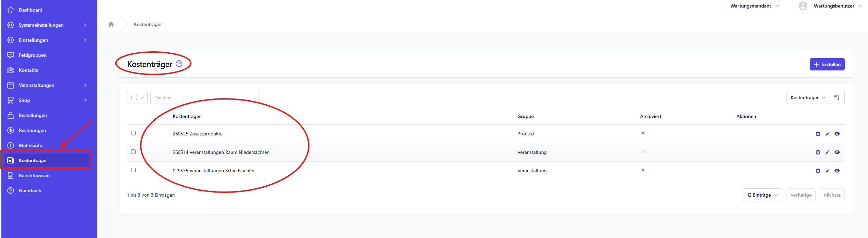
Task: Click the Kostenträger breadcrumb link
Action: [x=148, y=24]
